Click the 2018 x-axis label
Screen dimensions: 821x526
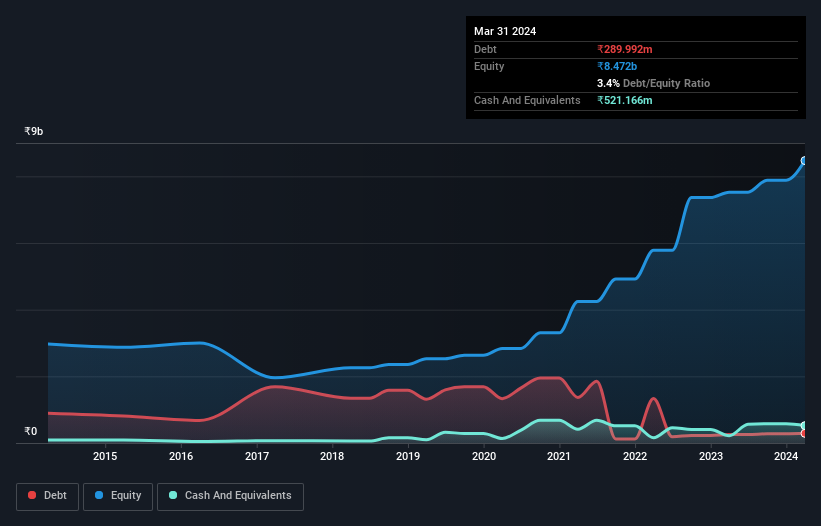332,456
